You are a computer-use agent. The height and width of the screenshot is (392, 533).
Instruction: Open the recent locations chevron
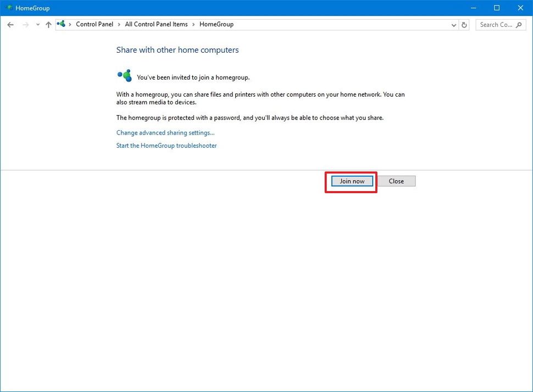pyautogui.click(x=37, y=24)
